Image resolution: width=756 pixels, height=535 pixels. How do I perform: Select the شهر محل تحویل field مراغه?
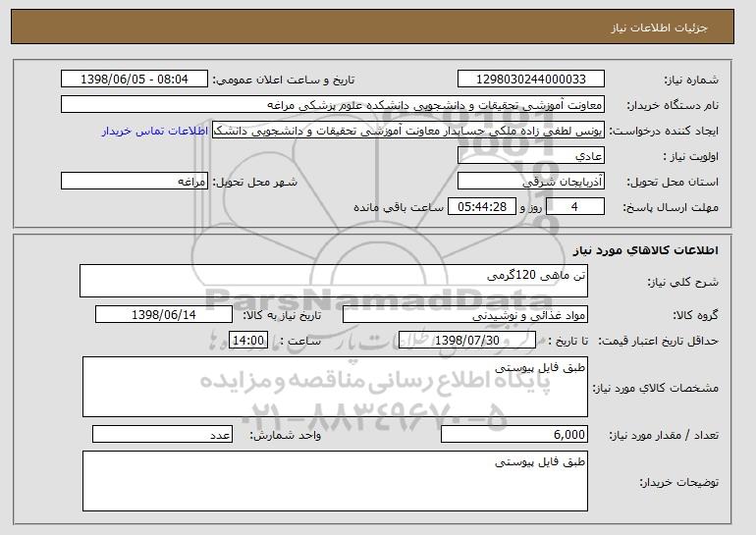[135, 182]
